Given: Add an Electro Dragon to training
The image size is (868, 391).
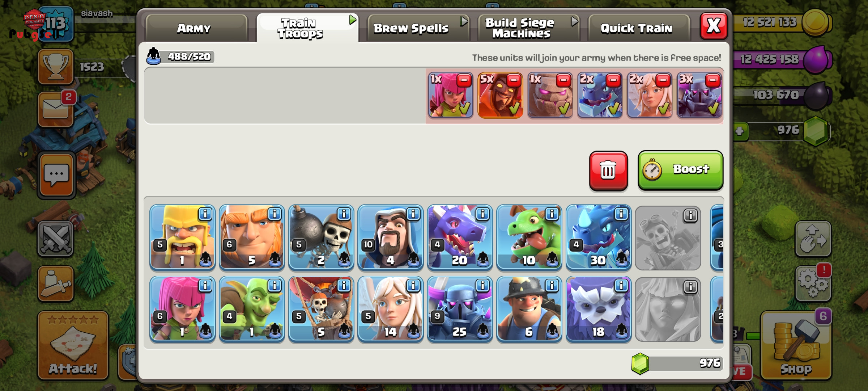Looking at the screenshot, I should [599, 237].
